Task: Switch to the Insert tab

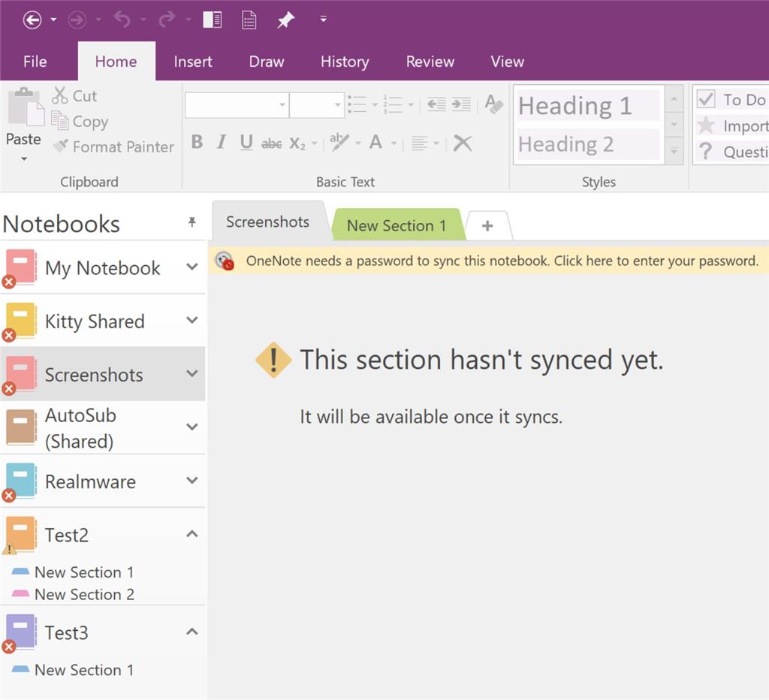Action: 193,62
